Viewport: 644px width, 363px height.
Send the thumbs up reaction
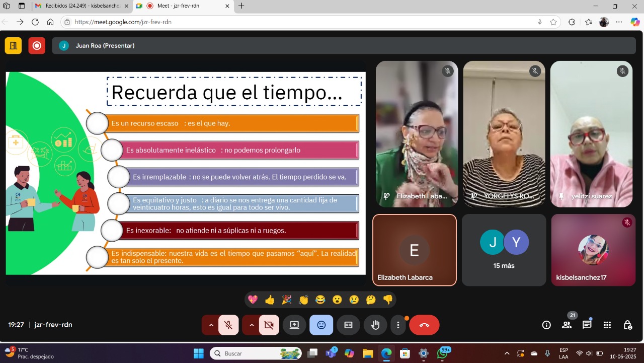tap(270, 300)
